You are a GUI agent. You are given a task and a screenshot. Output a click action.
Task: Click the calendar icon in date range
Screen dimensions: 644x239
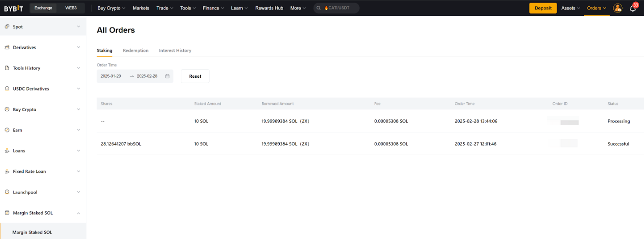pos(167,76)
